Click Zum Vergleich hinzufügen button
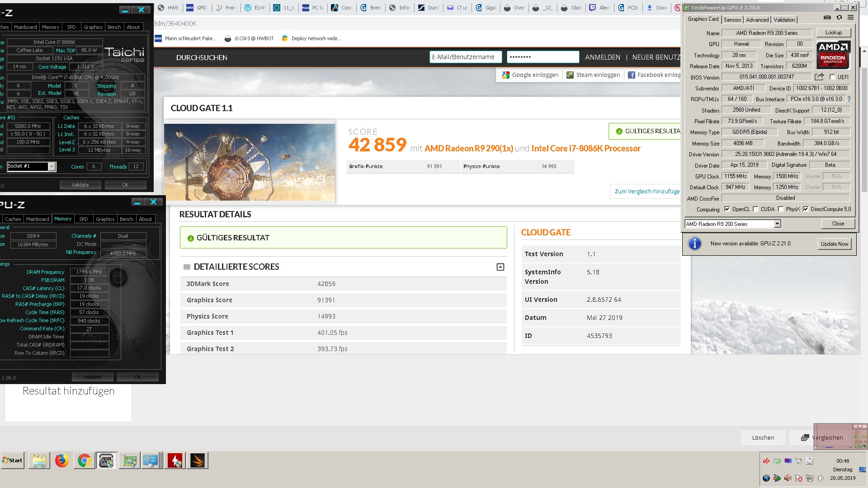The width and height of the screenshot is (868, 488). [x=646, y=191]
